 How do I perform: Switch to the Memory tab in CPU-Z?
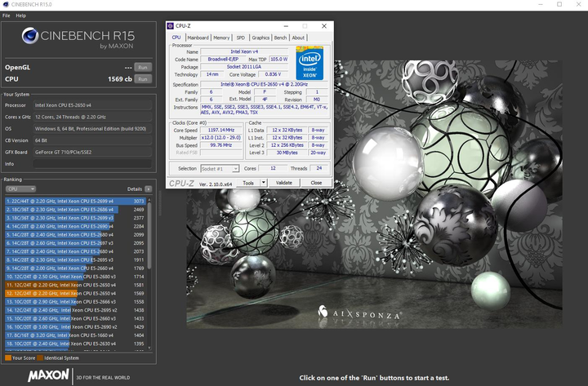221,38
